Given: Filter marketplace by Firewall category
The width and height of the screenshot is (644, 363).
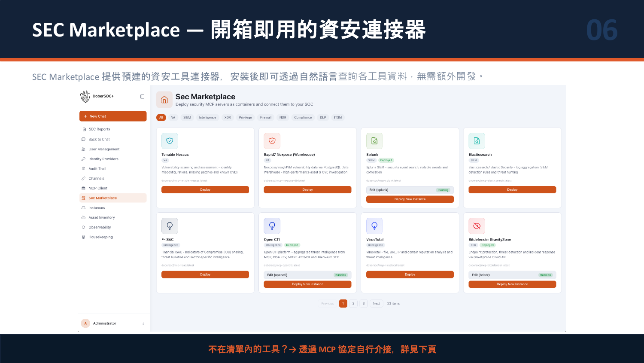Looking at the screenshot, I should tap(266, 117).
